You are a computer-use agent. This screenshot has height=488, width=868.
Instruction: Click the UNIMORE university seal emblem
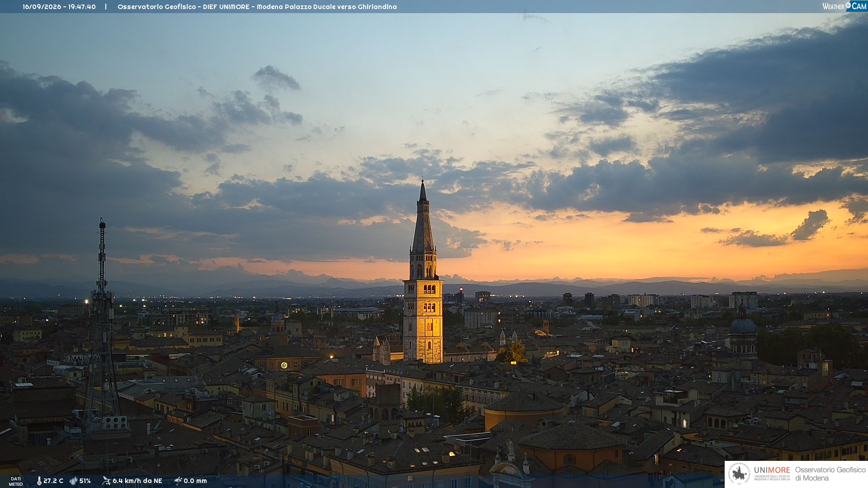coord(739,474)
